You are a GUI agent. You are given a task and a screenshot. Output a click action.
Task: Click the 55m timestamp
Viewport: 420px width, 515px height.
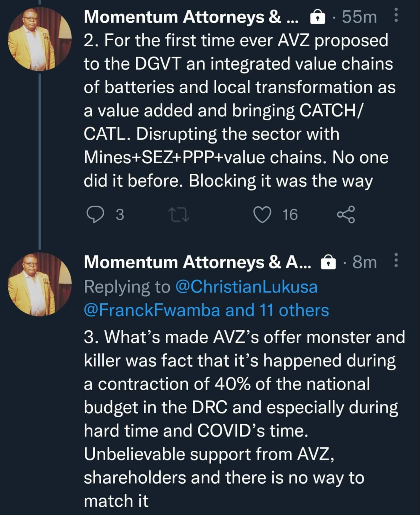359,17
